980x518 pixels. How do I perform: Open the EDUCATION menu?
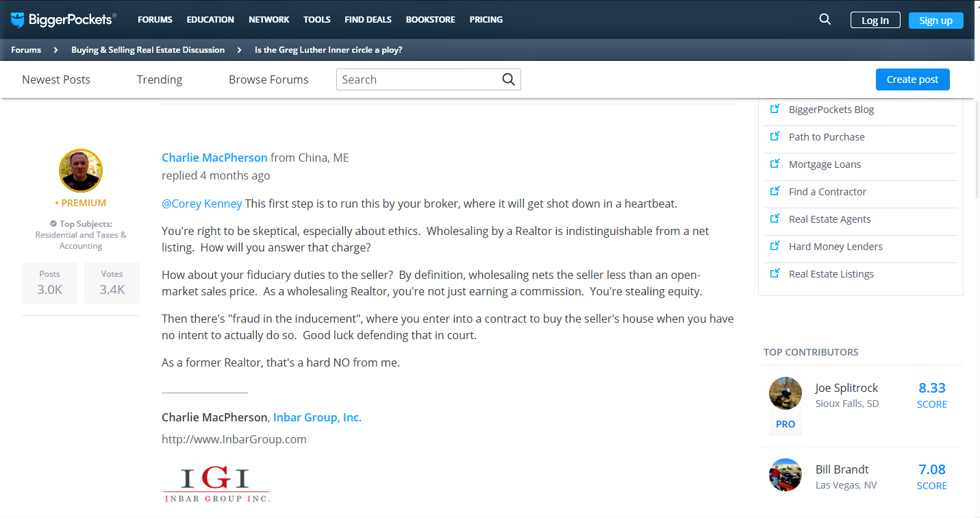tap(210, 20)
